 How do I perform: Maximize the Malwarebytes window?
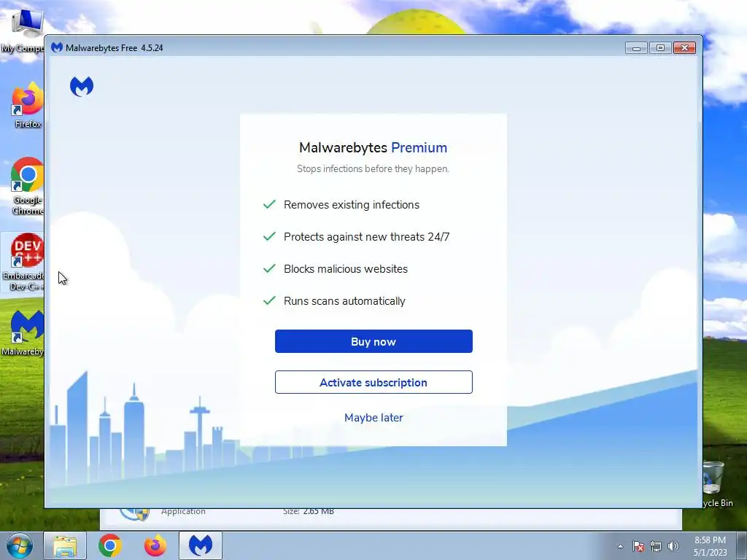coord(660,47)
